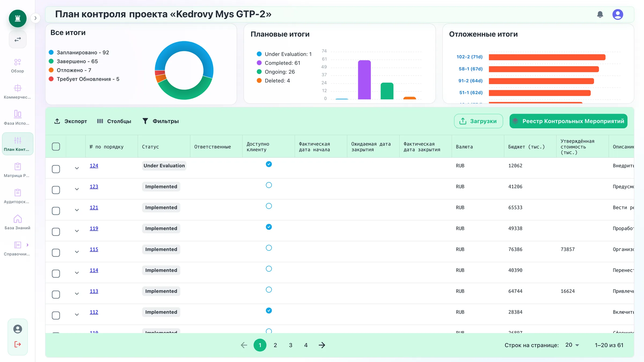
Task: Expand the sidebar with chevron button
Action: [35, 18]
